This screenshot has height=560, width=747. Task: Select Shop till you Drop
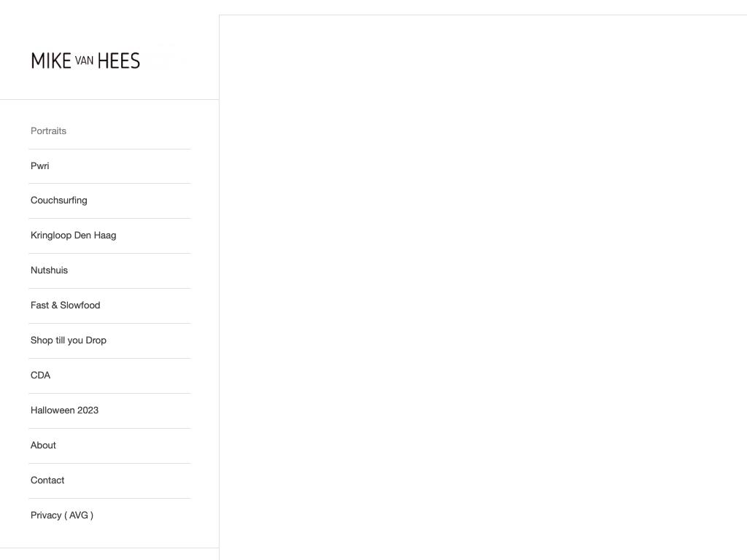click(x=69, y=341)
